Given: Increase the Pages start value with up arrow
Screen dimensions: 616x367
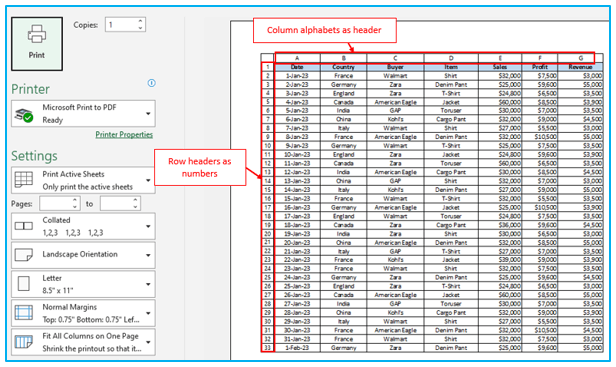Looking at the screenshot, I should [x=75, y=200].
